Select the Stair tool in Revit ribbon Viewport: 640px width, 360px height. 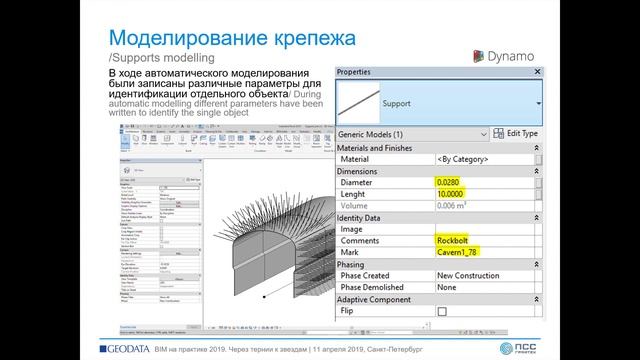point(269,140)
